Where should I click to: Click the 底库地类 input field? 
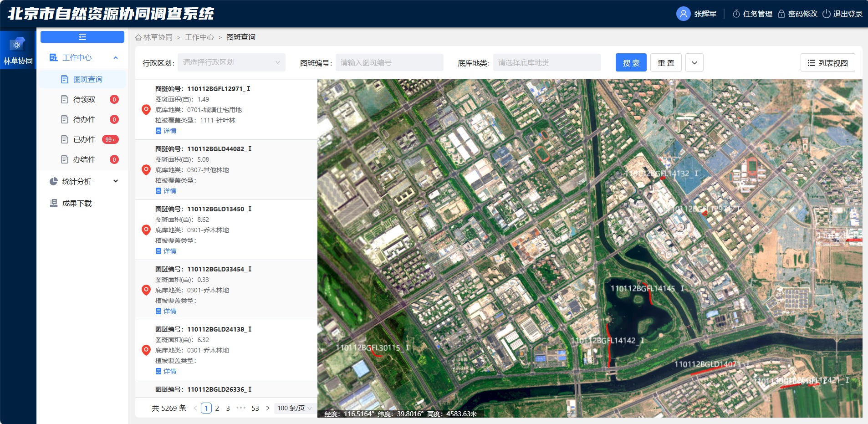click(x=547, y=62)
